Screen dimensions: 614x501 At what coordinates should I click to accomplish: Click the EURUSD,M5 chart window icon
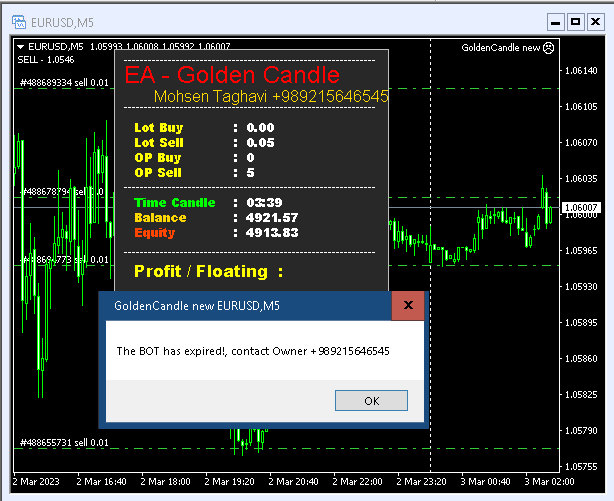click(19, 22)
